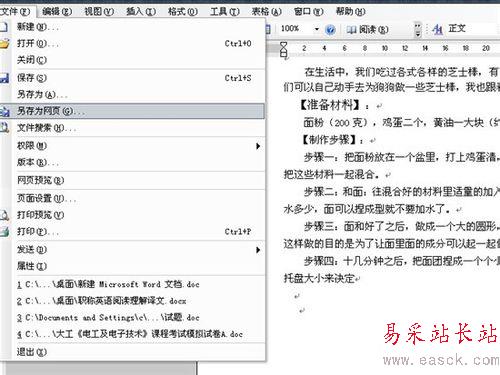Click the 100% zoom value field

295,29
